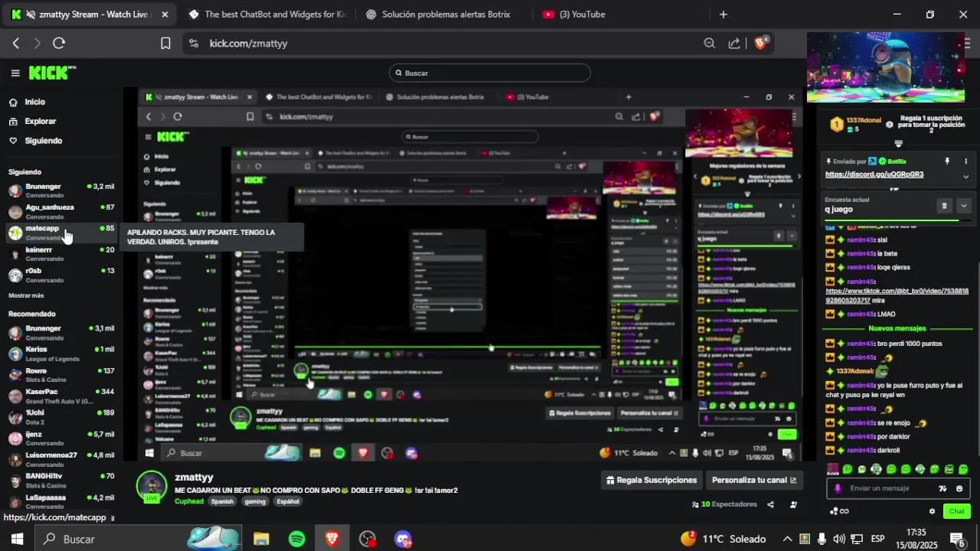Click the 'Nuevos mensajes' divider notice
This screenshot has width=980, height=551.
click(897, 328)
